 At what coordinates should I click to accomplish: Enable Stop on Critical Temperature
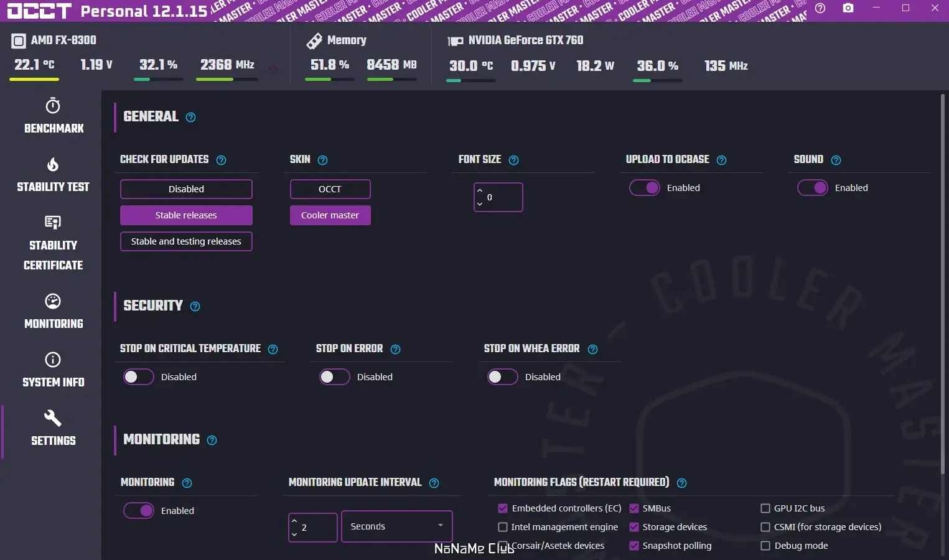tap(139, 377)
